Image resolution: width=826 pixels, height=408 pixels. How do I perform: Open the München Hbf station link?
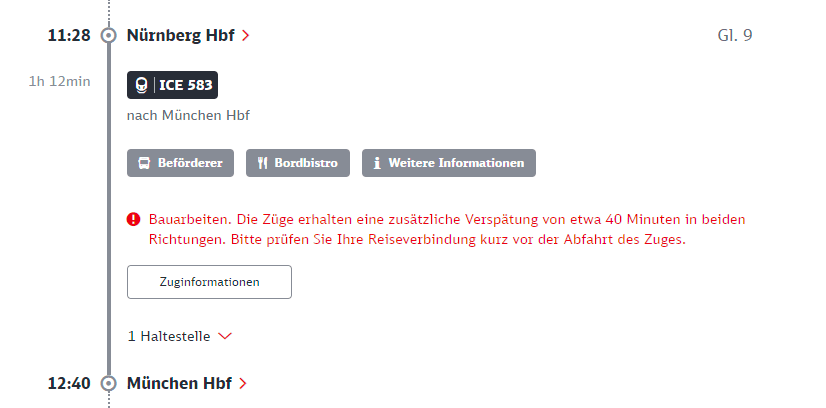point(179,384)
